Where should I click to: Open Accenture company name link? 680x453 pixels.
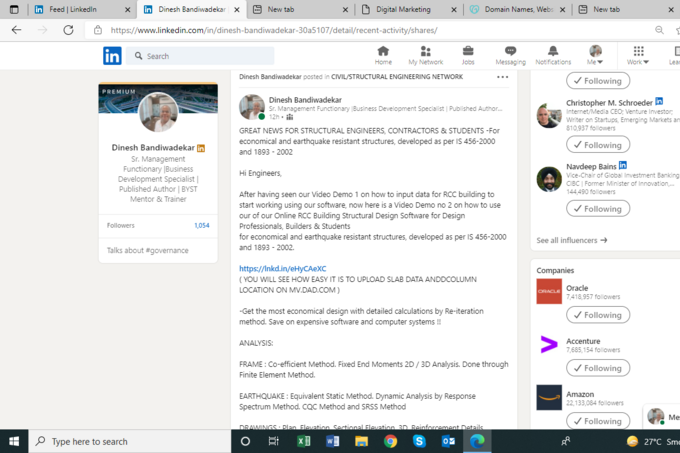(583, 341)
